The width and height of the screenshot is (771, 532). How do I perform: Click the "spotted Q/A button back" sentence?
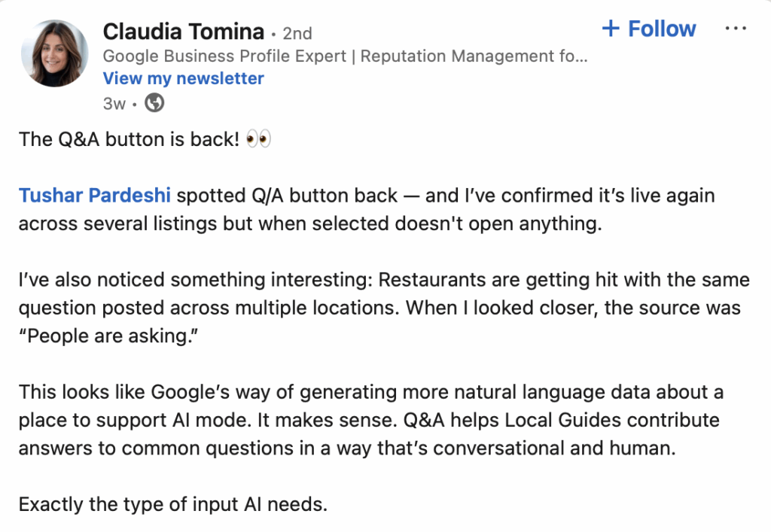286,196
